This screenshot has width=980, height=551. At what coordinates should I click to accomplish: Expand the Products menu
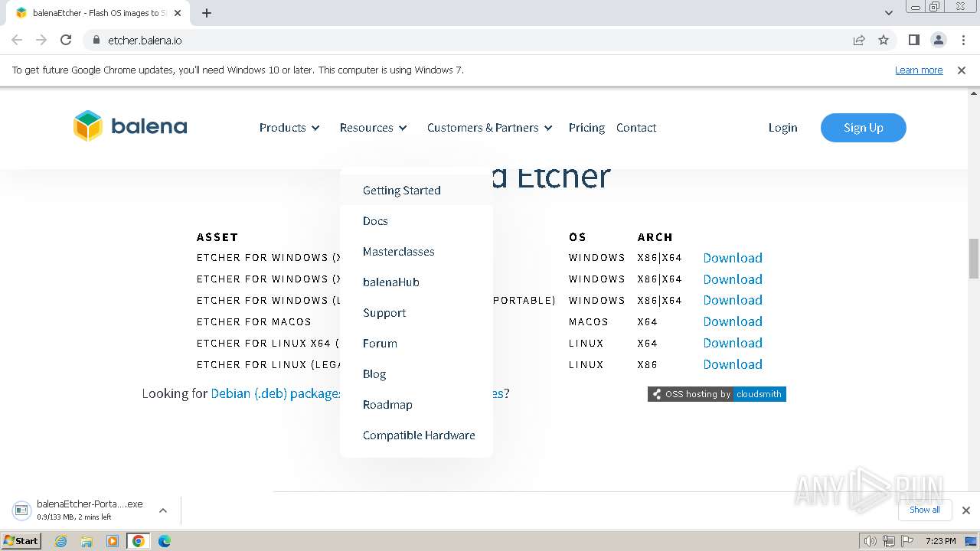tap(289, 128)
